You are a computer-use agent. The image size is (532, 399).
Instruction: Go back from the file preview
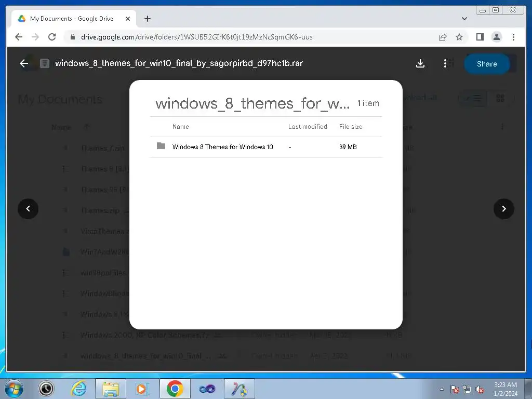pyautogui.click(x=24, y=63)
